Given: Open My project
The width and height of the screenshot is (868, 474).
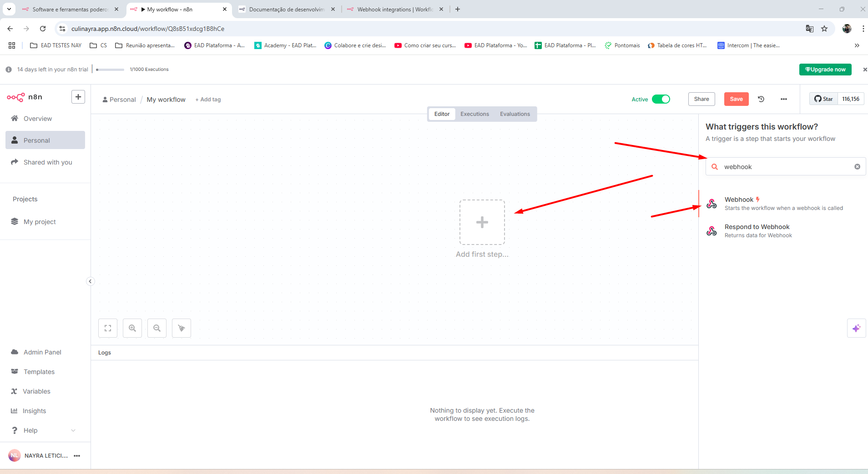Looking at the screenshot, I should coord(45,222).
